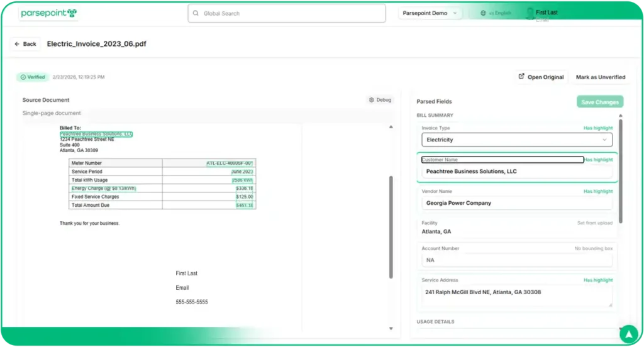This screenshot has width=644, height=347.
Task: Click the Account Number field
Action: click(516, 260)
